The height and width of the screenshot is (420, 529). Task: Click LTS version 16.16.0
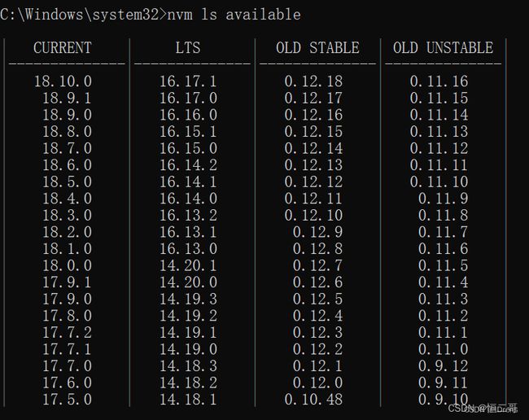coord(188,115)
